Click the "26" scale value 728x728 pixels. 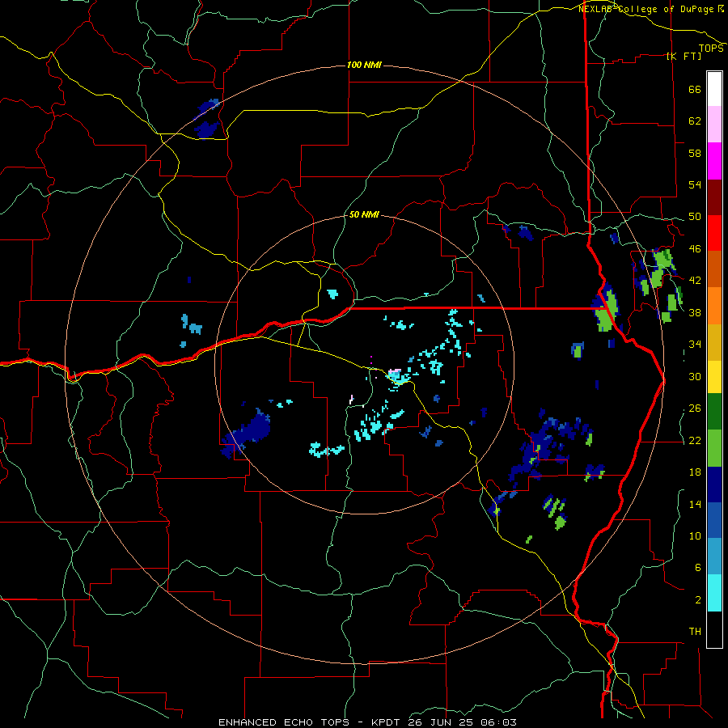(x=695, y=408)
